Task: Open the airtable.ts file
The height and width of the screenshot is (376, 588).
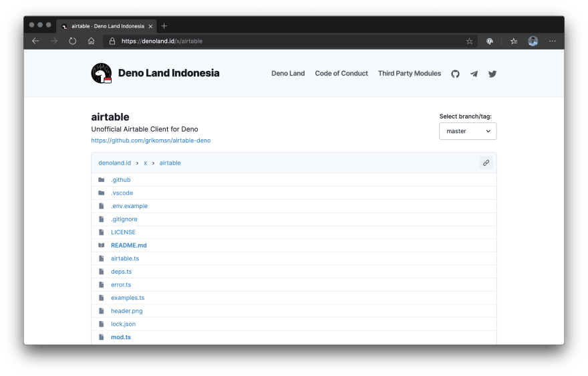Action: [x=125, y=258]
